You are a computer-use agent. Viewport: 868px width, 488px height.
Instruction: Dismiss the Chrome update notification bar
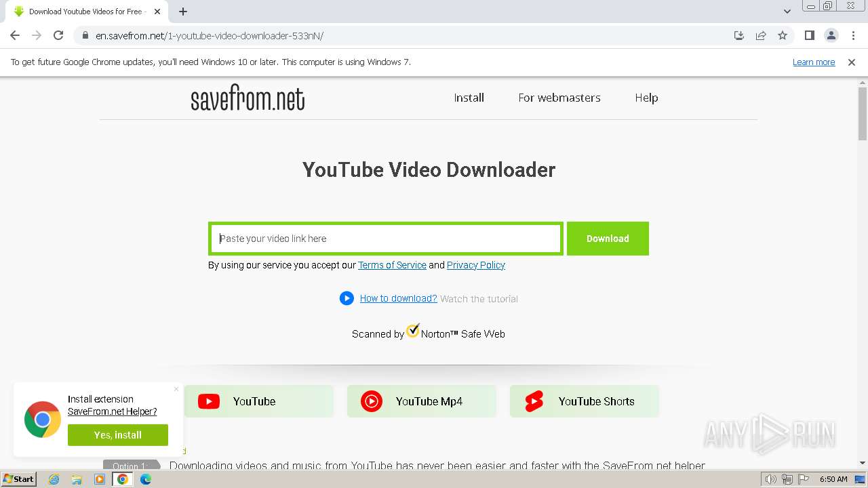(852, 62)
